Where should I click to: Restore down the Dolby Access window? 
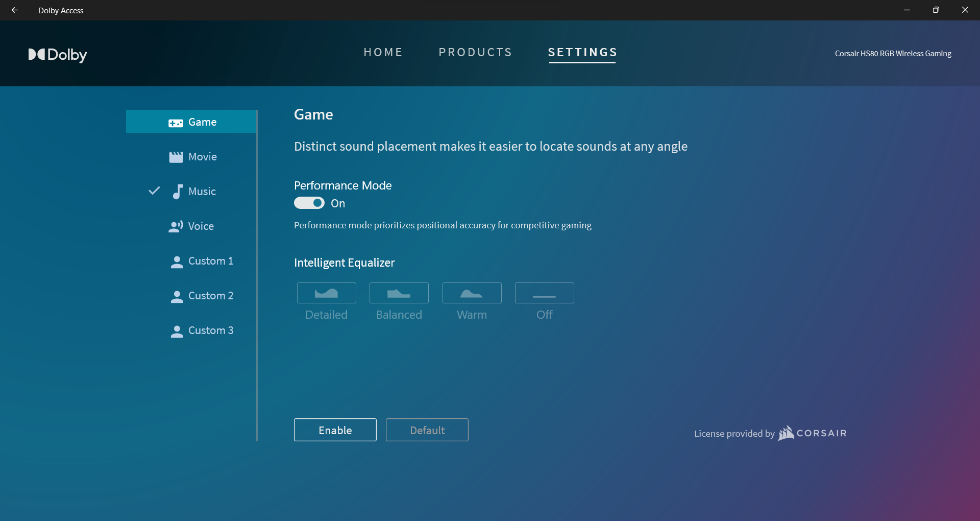click(x=936, y=10)
